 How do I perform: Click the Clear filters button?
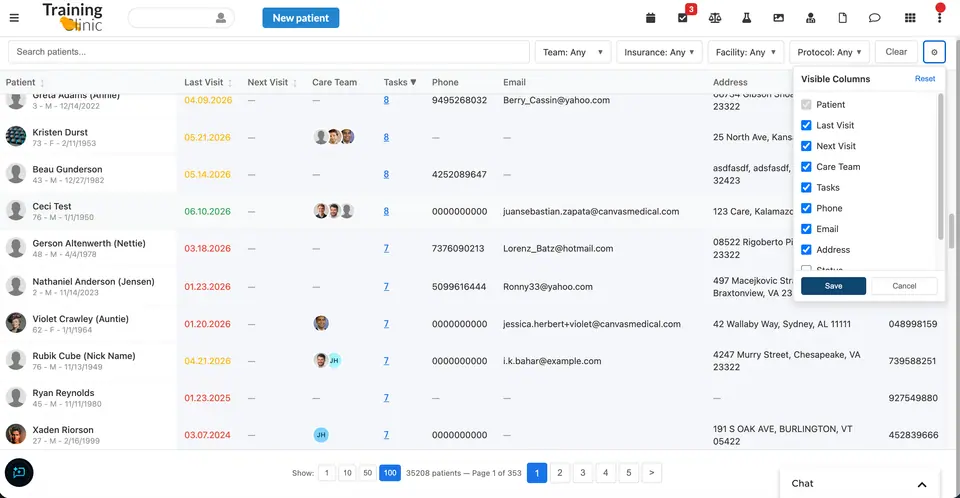click(x=896, y=52)
